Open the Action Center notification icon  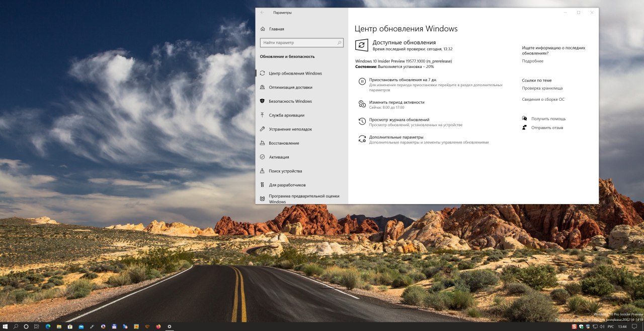click(634, 326)
